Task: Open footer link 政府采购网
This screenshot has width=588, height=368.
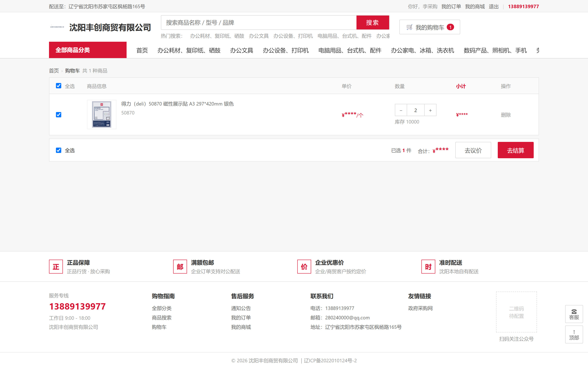Action: click(x=420, y=308)
